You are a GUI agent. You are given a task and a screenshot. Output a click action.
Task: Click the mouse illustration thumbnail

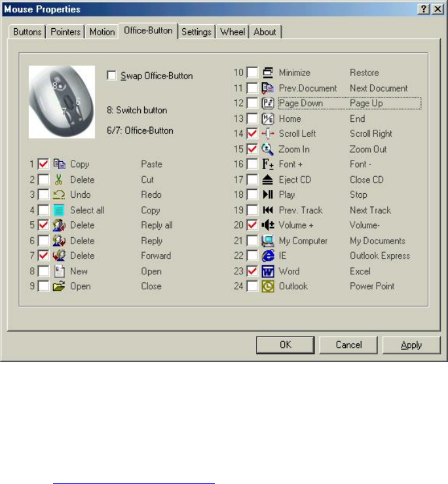pos(62,102)
